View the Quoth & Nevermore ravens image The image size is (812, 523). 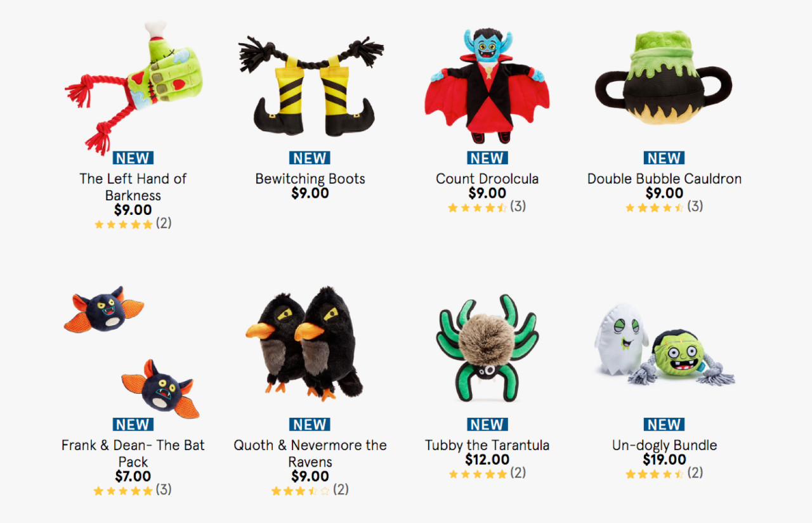pos(304,343)
